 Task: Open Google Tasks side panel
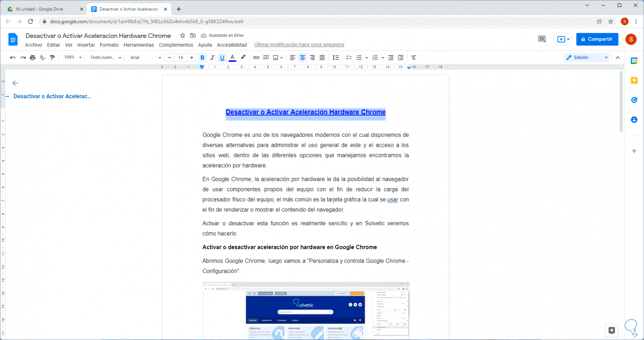coord(634,100)
